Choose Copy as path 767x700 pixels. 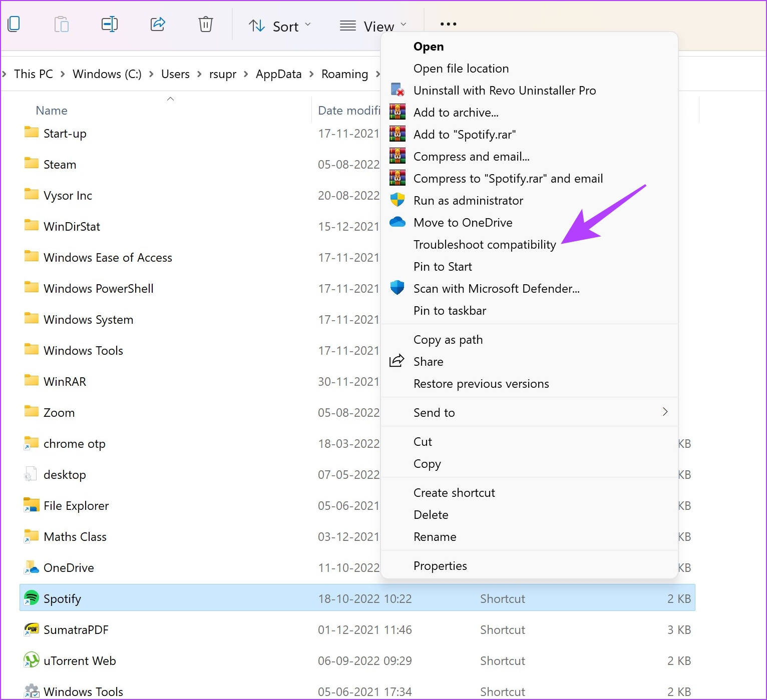click(x=529, y=340)
